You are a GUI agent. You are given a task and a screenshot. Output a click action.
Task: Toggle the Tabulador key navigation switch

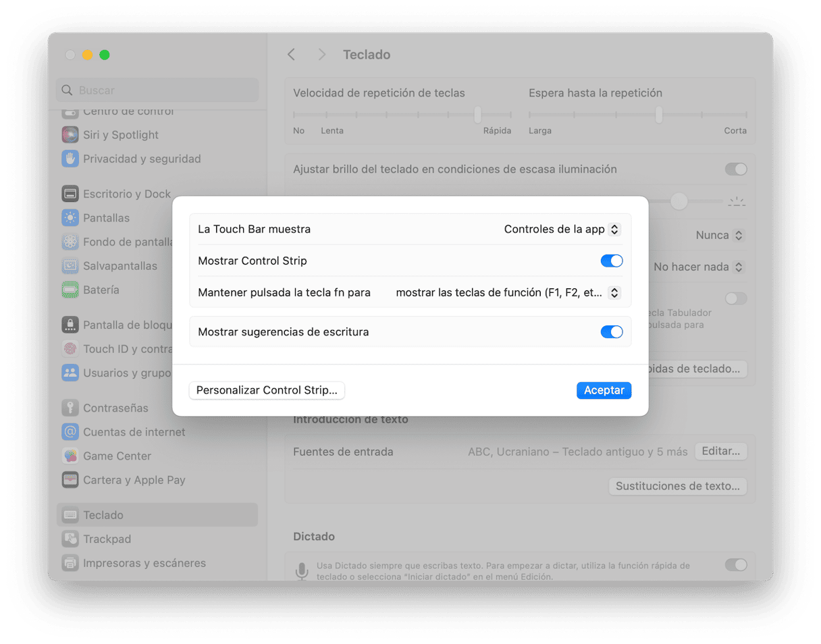pyautogui.click(x=736, y=298)
